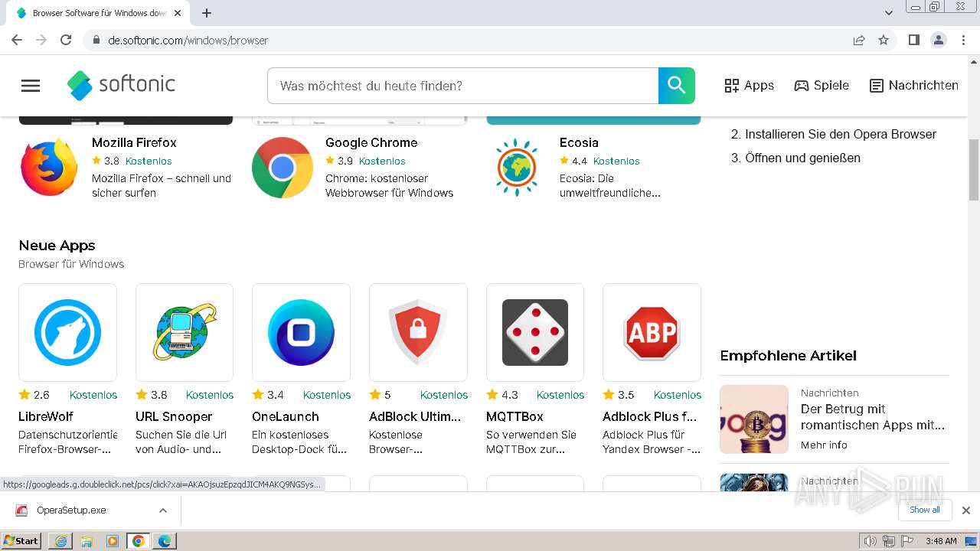Viewport: 980px width, 551px height.
Task: Open the Mozilla Firefox app icon
Action: (x=49, y=167)
